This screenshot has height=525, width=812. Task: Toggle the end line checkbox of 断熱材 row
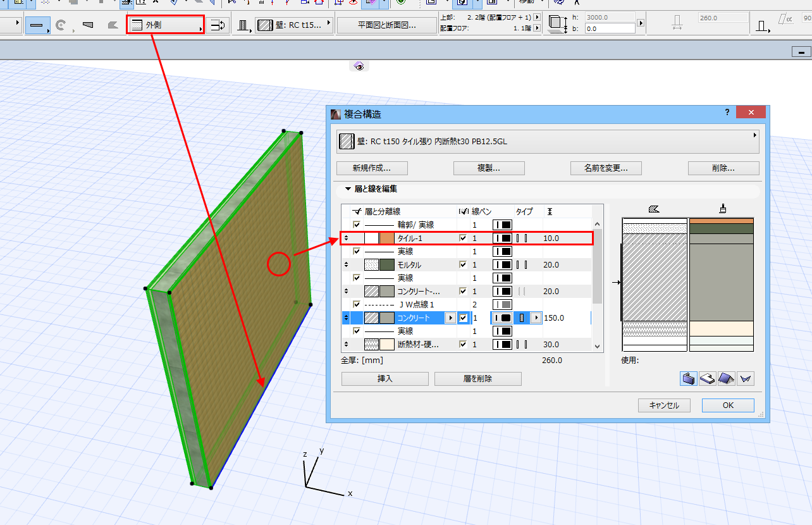464,345
